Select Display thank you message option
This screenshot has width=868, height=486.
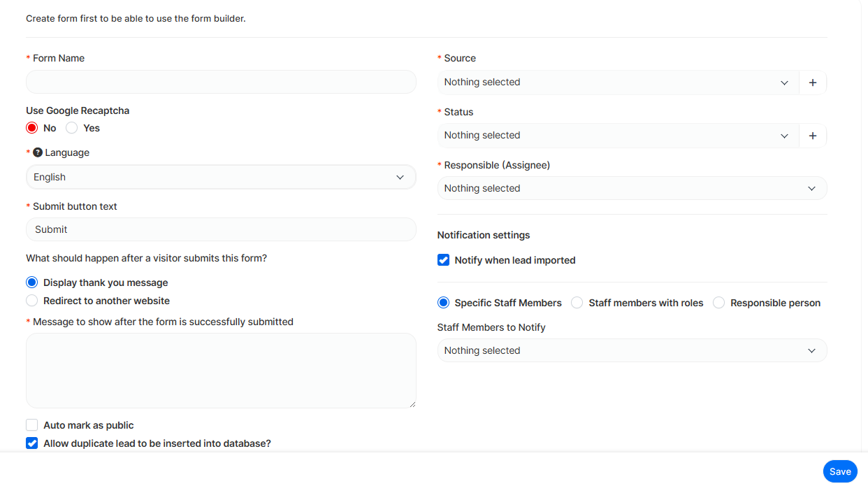click(x=32, y=283)
